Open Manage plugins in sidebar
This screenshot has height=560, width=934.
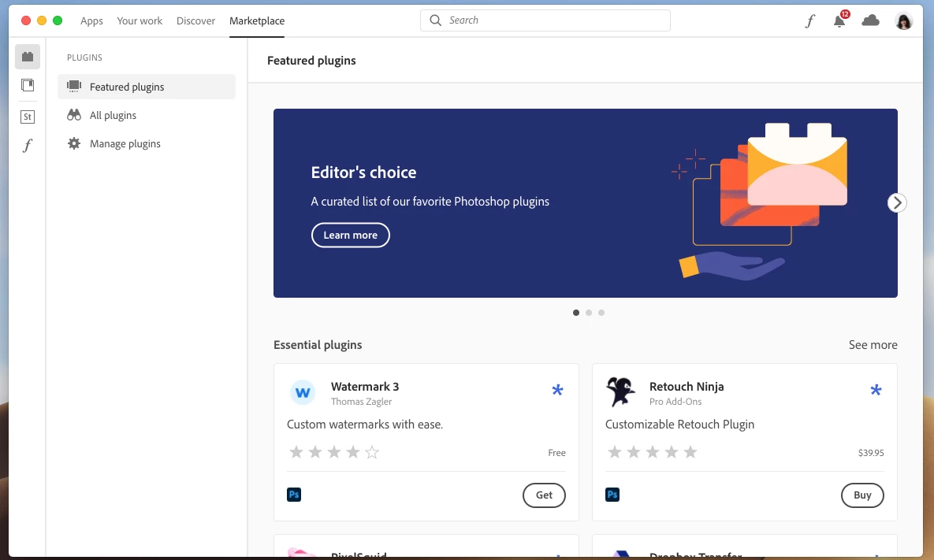point(147,144)
